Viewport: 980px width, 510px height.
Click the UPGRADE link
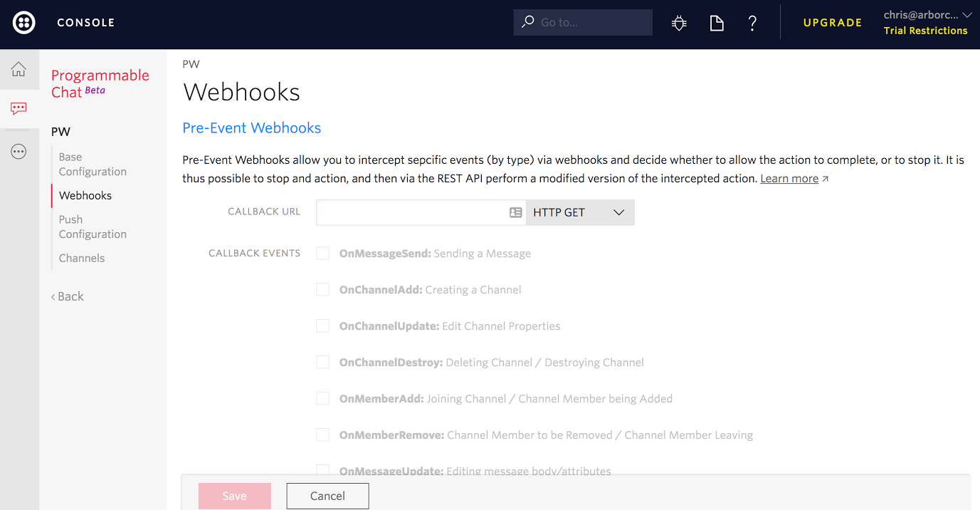click(x=833, y=23)
